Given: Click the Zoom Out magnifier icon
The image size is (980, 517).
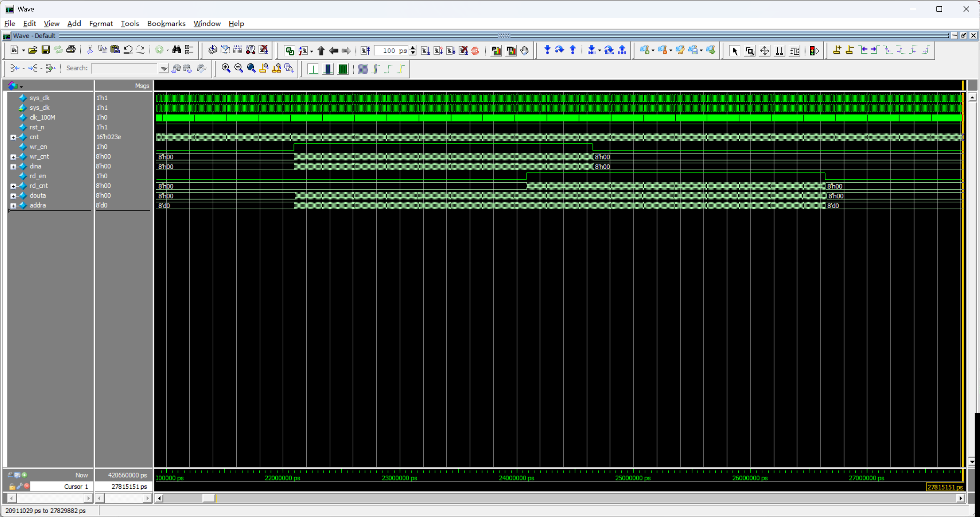Looking at the screenshot, I should (239, 68).
